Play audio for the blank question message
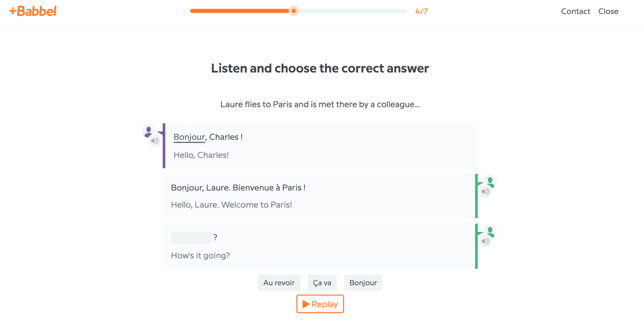The height and width of the screenshot is (322, 644). click(x=486, y=241)
